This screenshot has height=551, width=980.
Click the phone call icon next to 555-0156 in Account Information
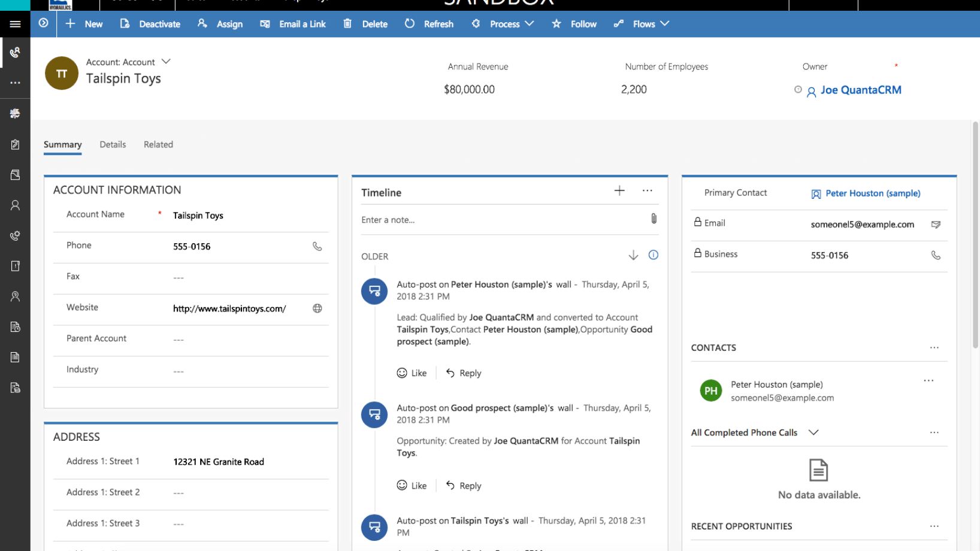[x=317, y=246]
